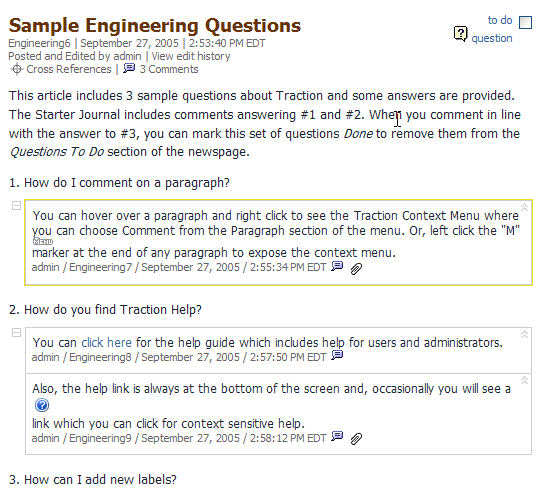Click comment icon on Engineering7 entry
Screen dimensions: 541x499
pyautogui.click(x=337, y=266)
